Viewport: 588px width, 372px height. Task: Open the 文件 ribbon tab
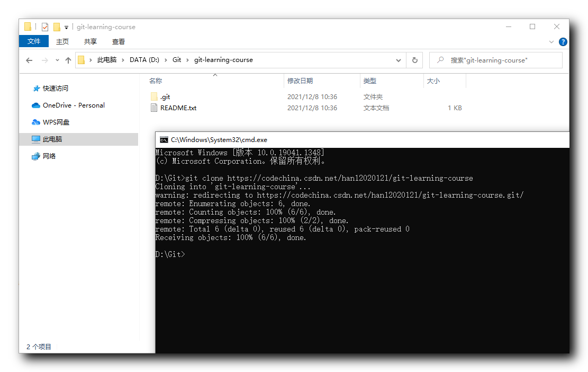(x=34, y=41)
